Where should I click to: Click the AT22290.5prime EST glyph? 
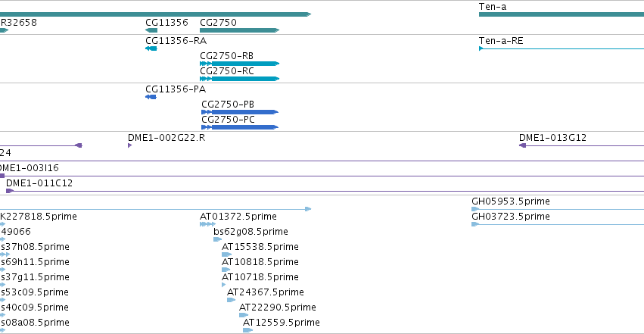tap(244, 315)
